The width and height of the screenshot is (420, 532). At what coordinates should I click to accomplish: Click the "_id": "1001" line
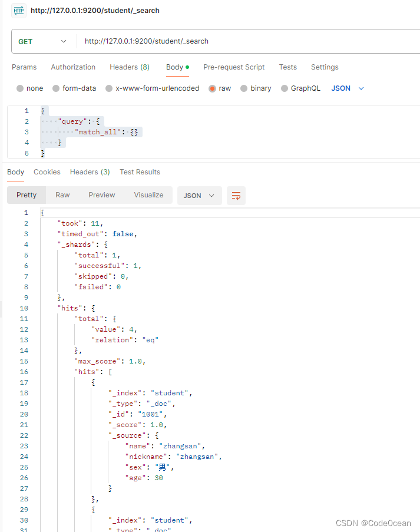click(137, 414)
